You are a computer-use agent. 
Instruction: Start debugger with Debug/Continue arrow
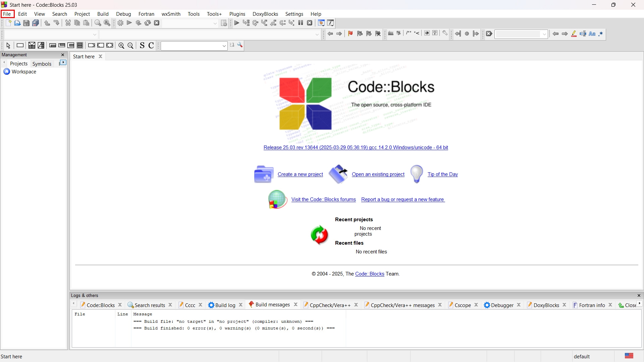coord(236,23)
